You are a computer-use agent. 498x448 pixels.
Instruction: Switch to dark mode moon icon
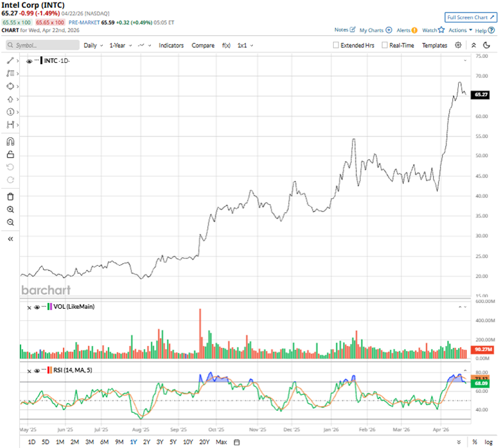click(487, 45)
